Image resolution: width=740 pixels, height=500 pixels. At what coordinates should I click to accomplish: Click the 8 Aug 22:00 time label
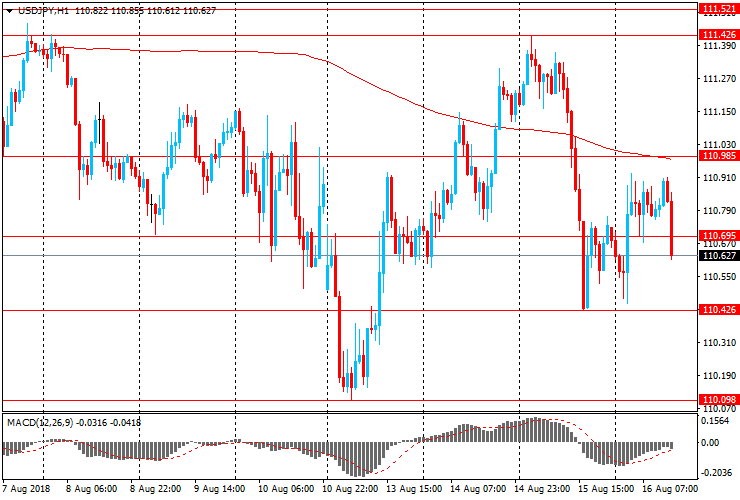[x=155, y=488]
